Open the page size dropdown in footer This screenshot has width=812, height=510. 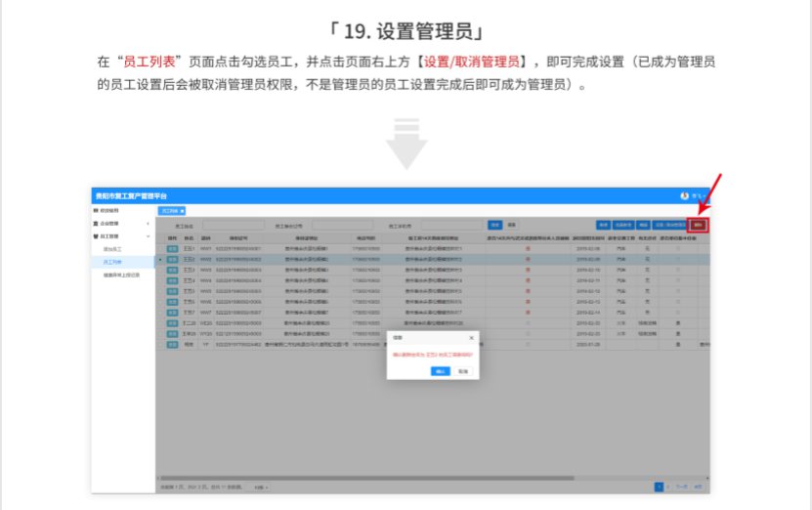(x=261, y=486)
